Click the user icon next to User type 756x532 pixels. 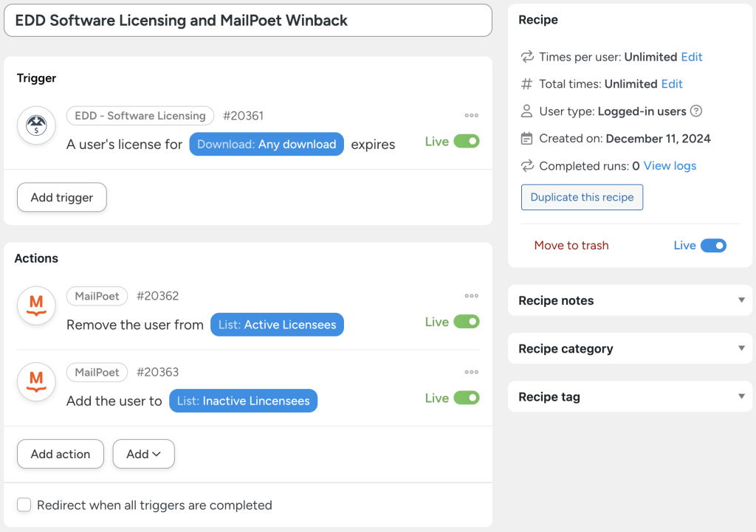pos(526,111)
